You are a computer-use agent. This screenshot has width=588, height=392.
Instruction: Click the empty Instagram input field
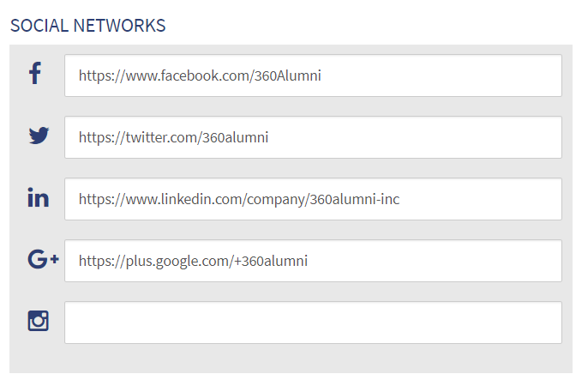coord(313,323)
